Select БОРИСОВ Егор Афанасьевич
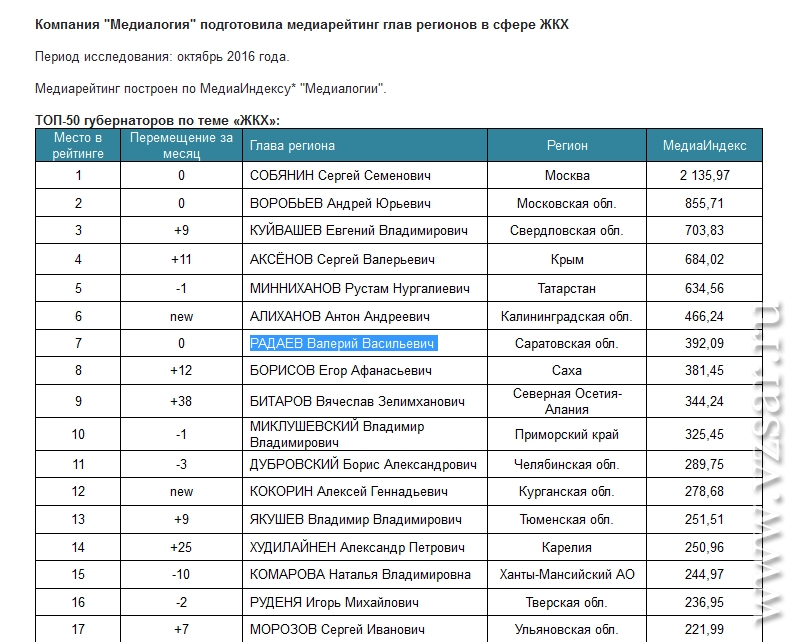Image resolution: width=797 pixels, height=642 pixels. point(341,370)
